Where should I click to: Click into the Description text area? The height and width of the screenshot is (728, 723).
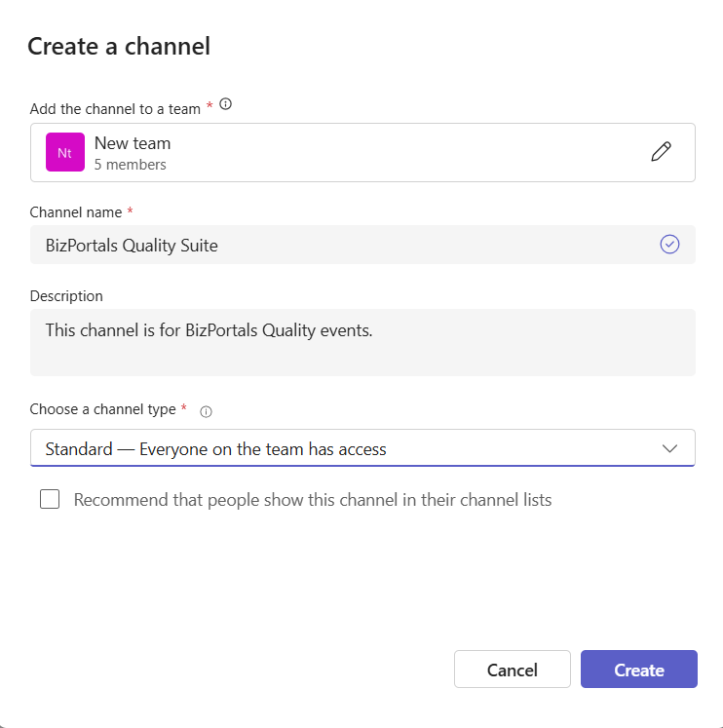[x=362, y=343]
